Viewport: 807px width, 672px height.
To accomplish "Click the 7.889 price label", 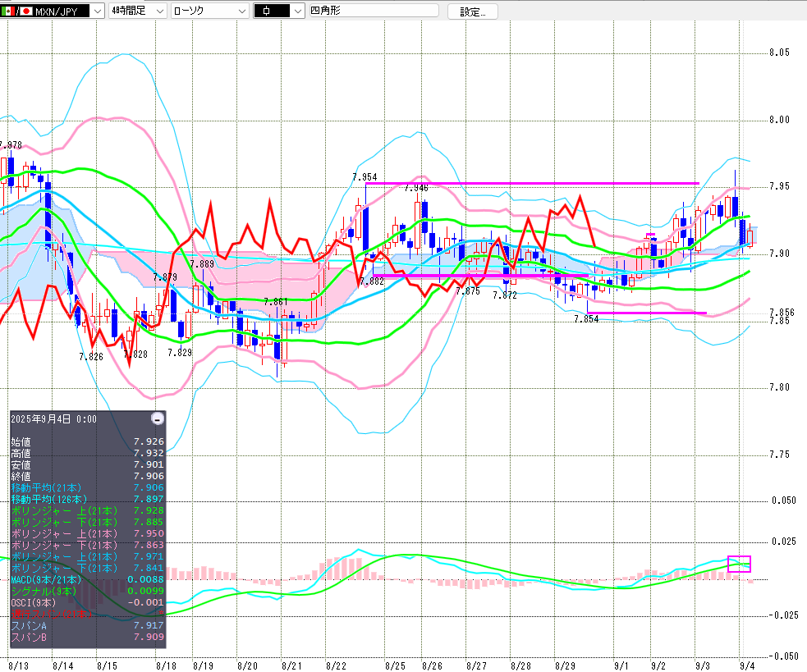I will [x=202, y=264].
